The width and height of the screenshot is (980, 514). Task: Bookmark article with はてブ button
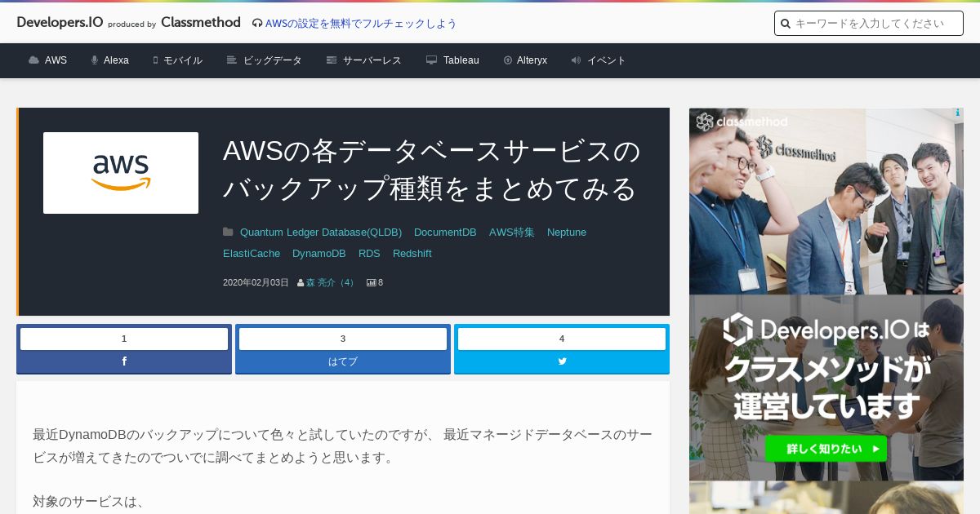tap(343, 361)
